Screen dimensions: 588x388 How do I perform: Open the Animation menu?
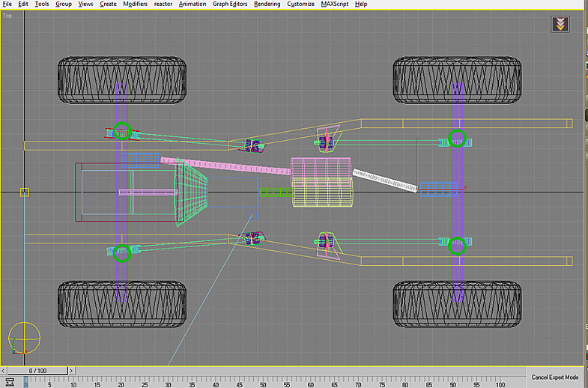(192, 4)
